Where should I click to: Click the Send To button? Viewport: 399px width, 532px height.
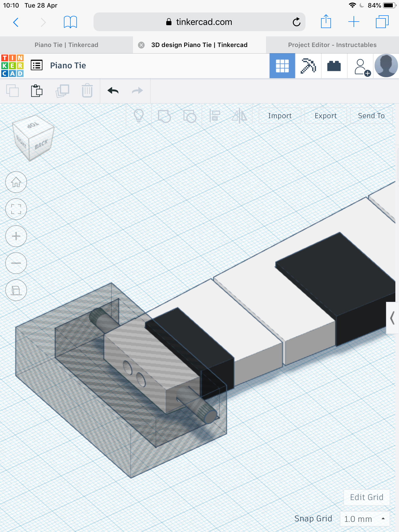(x=371, y=116)
